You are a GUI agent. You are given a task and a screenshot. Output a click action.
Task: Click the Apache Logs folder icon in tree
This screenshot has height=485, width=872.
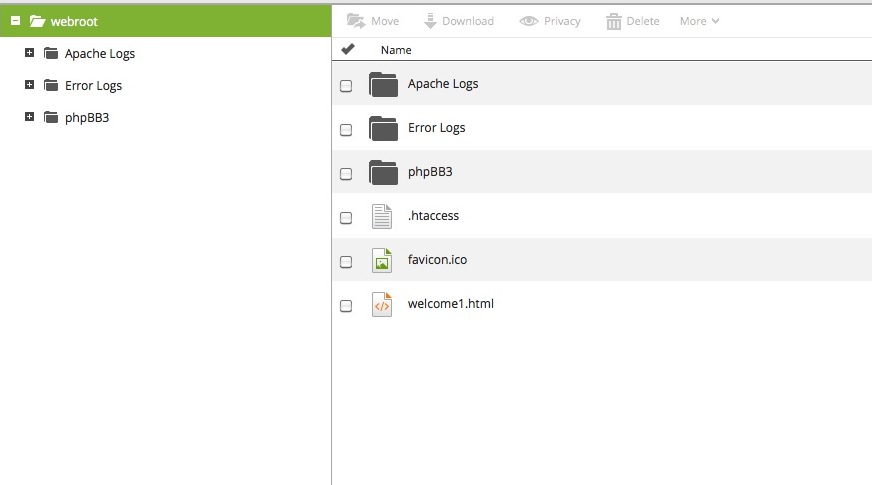coord(51,53)
